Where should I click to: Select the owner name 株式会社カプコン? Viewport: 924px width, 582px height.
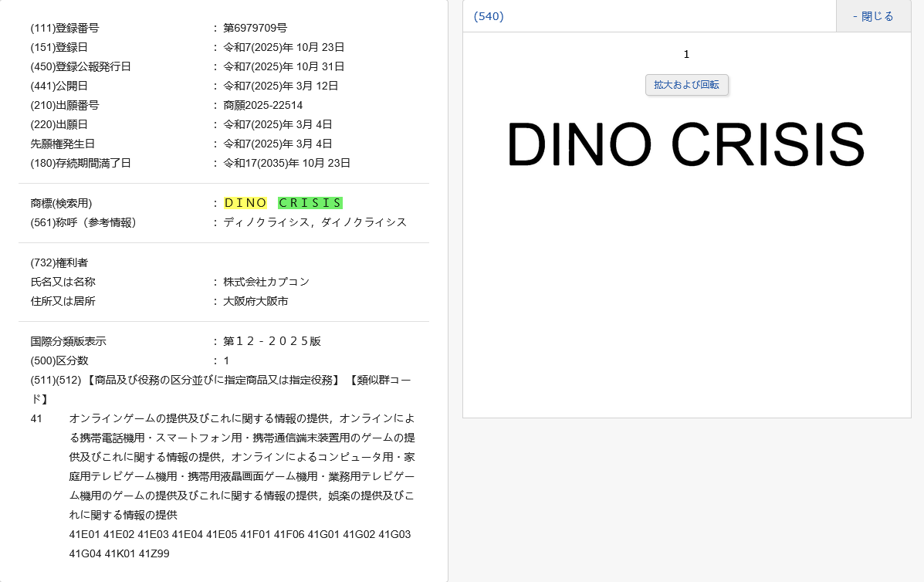pos(266,283)
